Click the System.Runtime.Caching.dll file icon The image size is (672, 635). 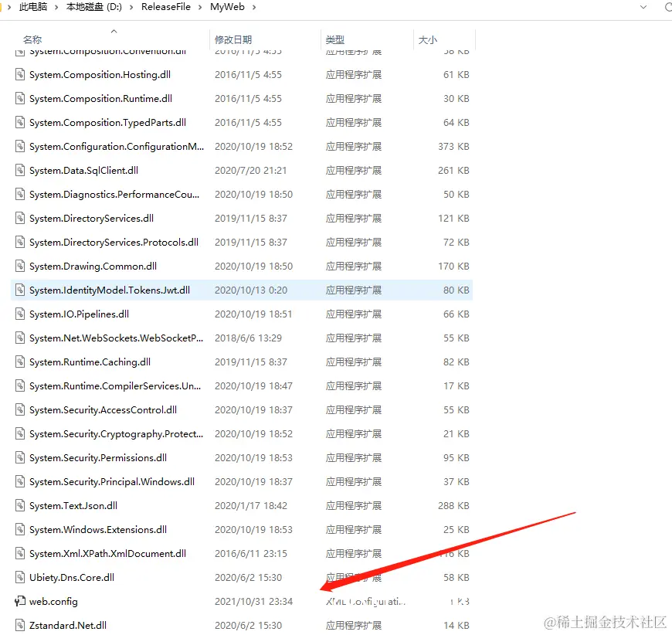[x=20, y=362]
